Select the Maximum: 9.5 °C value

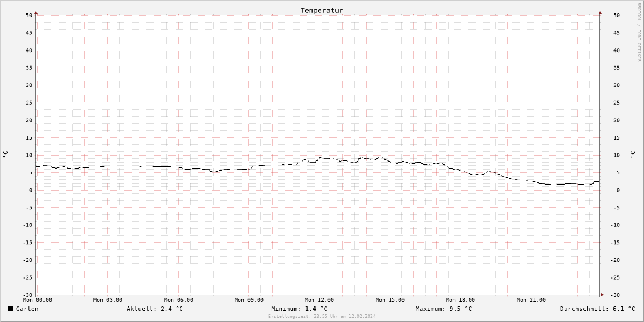pos(444,309)
